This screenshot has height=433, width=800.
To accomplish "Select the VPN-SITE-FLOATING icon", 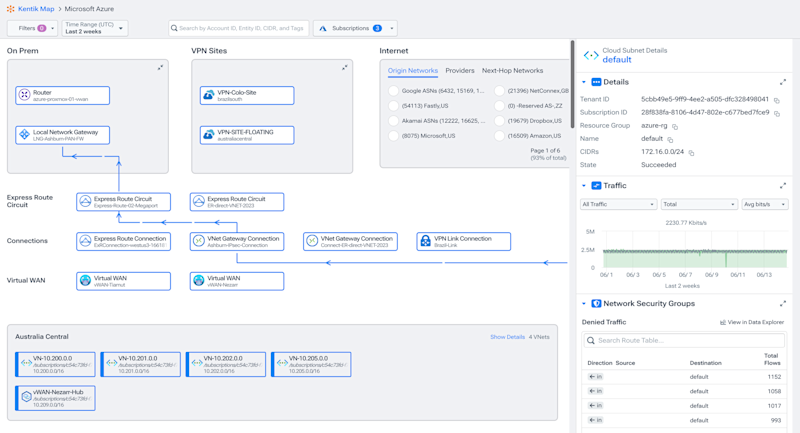I will click(x=209, y=135).
